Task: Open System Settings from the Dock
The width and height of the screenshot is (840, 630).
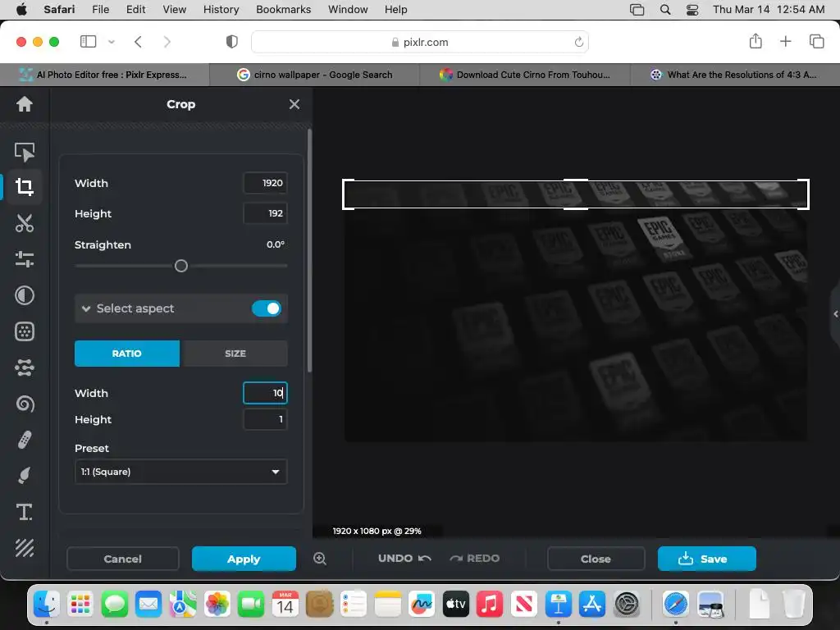Action: pos(626,605)
